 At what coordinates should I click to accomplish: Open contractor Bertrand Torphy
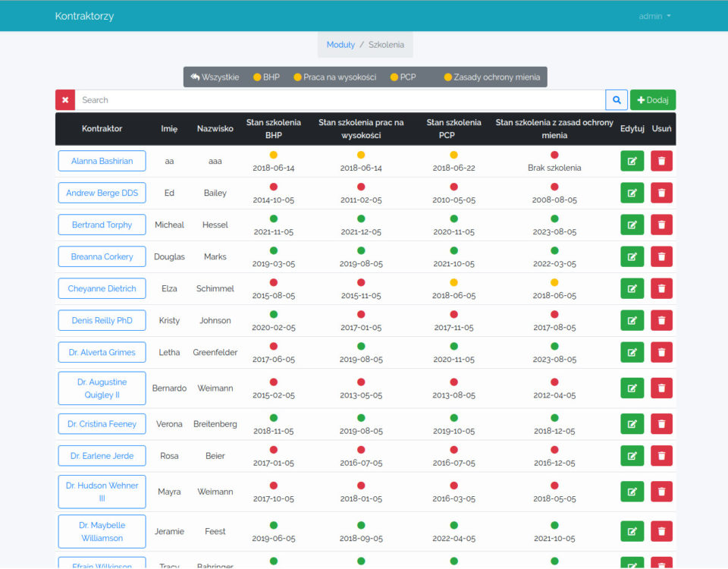point(102,225)
